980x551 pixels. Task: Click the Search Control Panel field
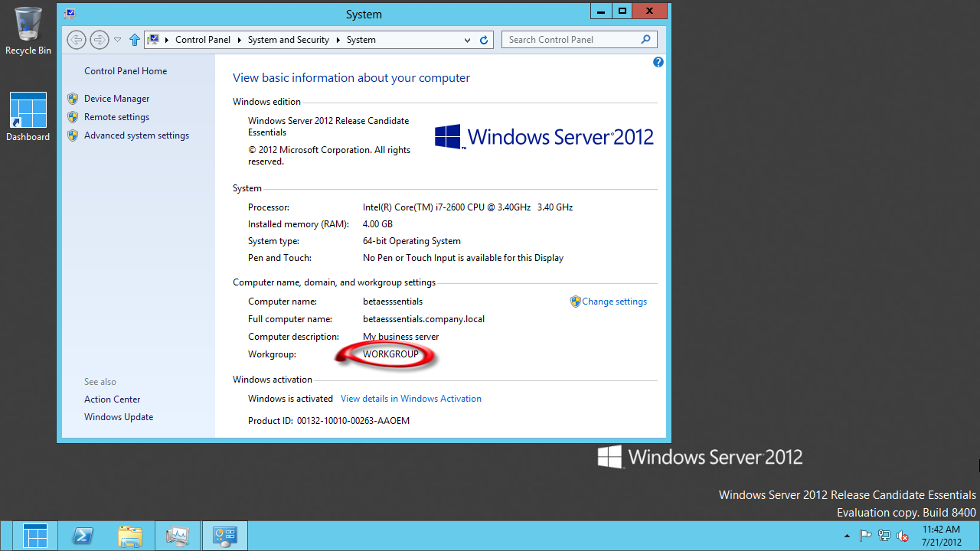(570, 40)
